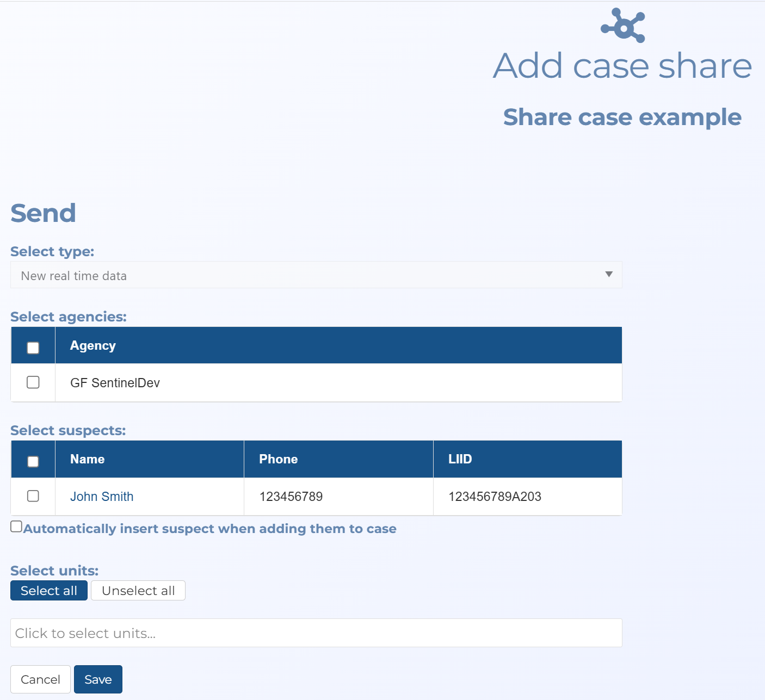Screen dimensions: 765x700
Task: Click the LIID column header
Action: click(x=460, y=459)
